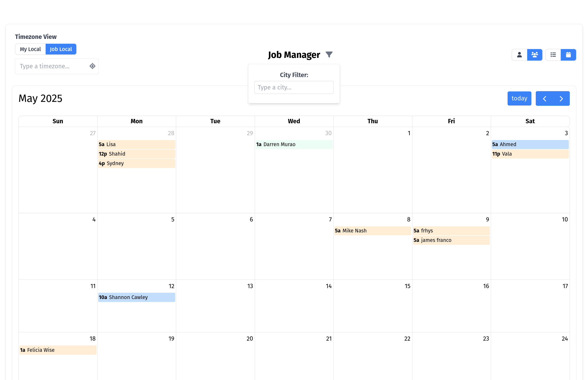Click the locate timezone crosshair icon
The image size is (588, 380).
[92, 66]
